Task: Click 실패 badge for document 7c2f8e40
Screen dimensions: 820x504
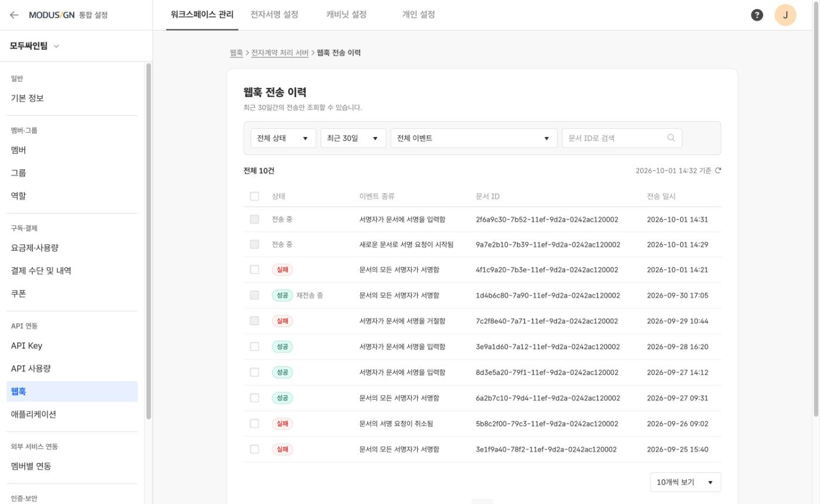Action: click(x=282, y=321)
